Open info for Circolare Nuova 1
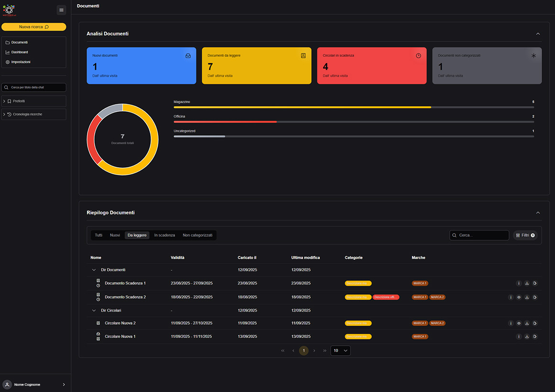555x392 pixels. [x=519, y=337]
